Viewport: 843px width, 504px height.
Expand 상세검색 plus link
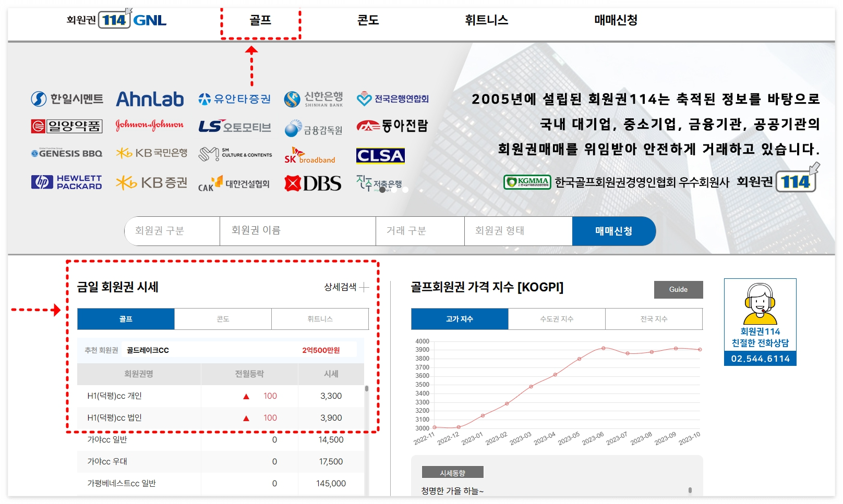pyautogui.click(x=346, y=287)
